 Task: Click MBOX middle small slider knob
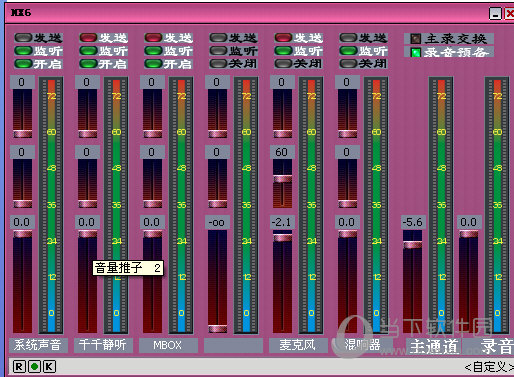(x=153, y=204)
